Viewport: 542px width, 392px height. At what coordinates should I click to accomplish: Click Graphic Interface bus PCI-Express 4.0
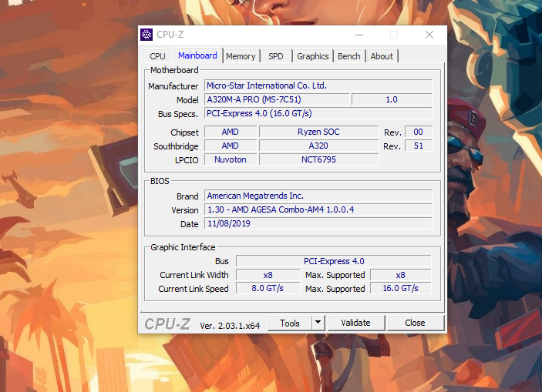pyautogui.click(x=334, y=261)
